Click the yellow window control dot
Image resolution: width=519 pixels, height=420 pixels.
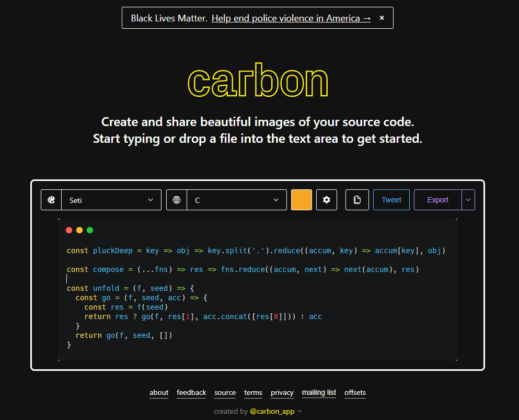79,230
